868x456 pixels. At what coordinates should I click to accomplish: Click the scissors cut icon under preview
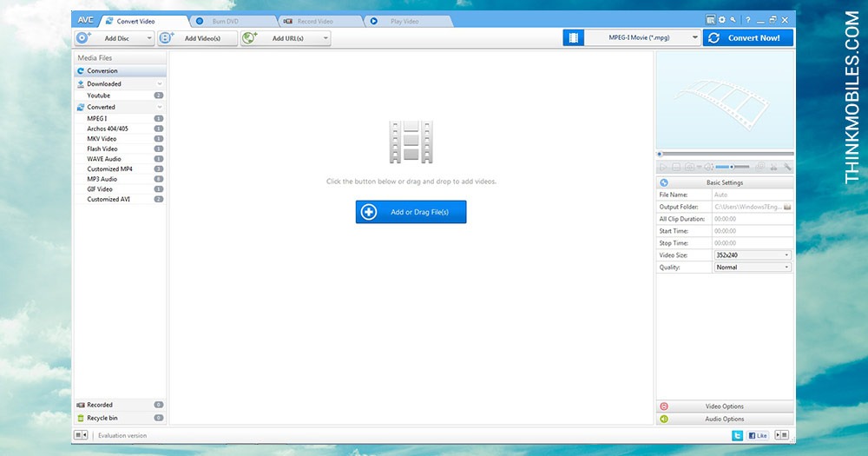pos(773,166)
